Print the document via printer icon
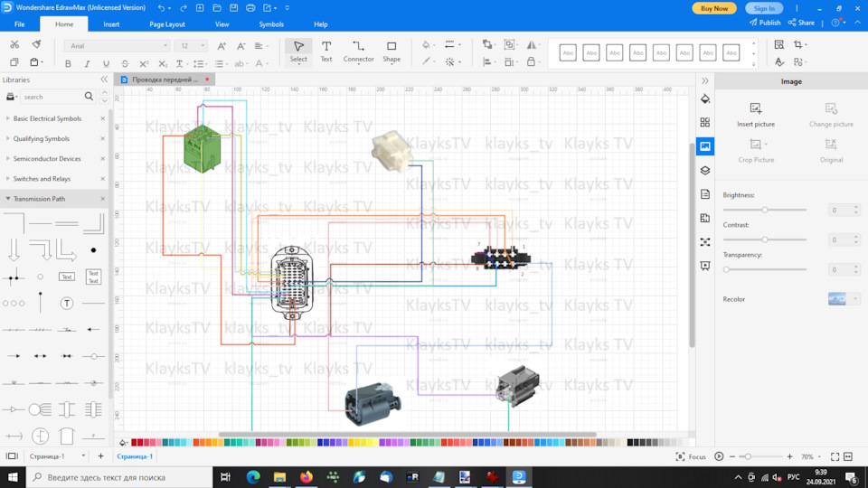This screenshot has height=488, width=868. (x=250, y=8)
